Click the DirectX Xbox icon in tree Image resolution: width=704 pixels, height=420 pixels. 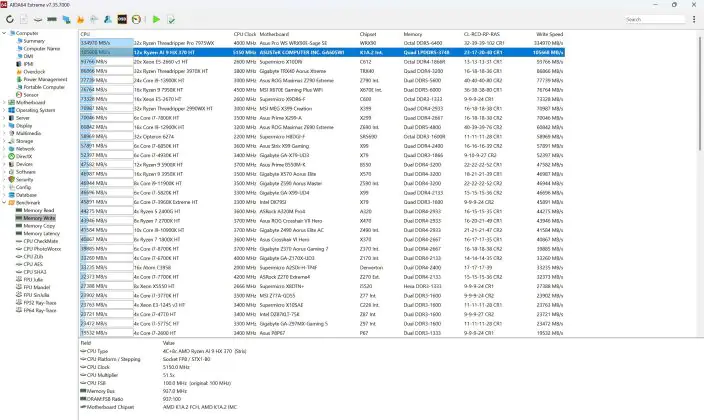click(x=12, y=156)
